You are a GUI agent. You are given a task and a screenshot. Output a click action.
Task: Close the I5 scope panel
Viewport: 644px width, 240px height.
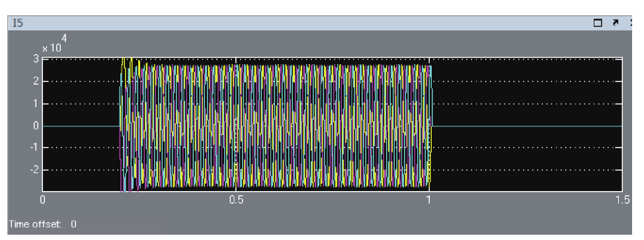pyautogui.click(x=631, y=23)
